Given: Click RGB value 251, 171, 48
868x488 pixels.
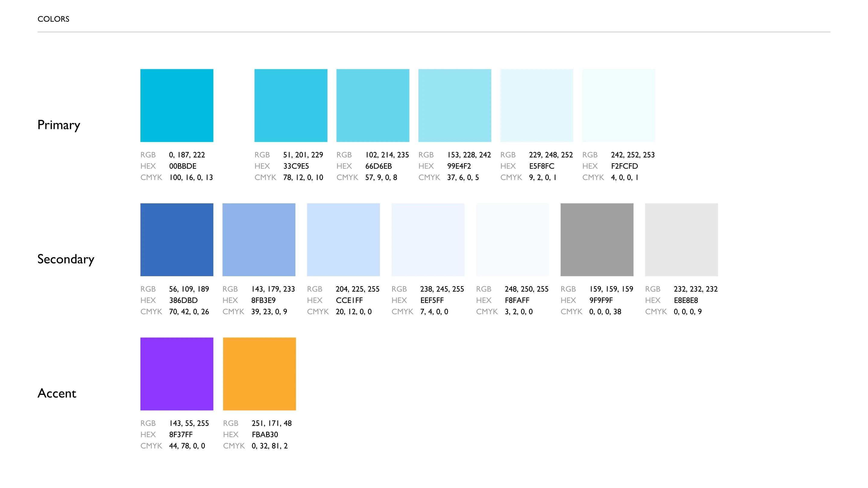Looking at the screenshot, I should (272, 423).
